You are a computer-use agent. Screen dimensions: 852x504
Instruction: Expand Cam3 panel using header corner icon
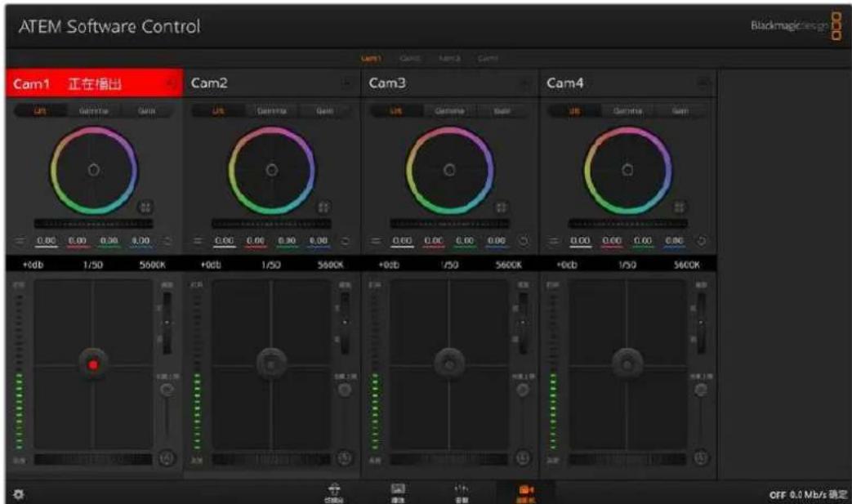[x=525, y=83]
